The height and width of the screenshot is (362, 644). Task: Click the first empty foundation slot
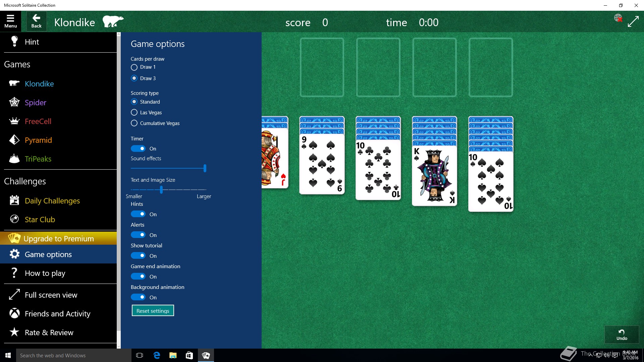[322, 67]
